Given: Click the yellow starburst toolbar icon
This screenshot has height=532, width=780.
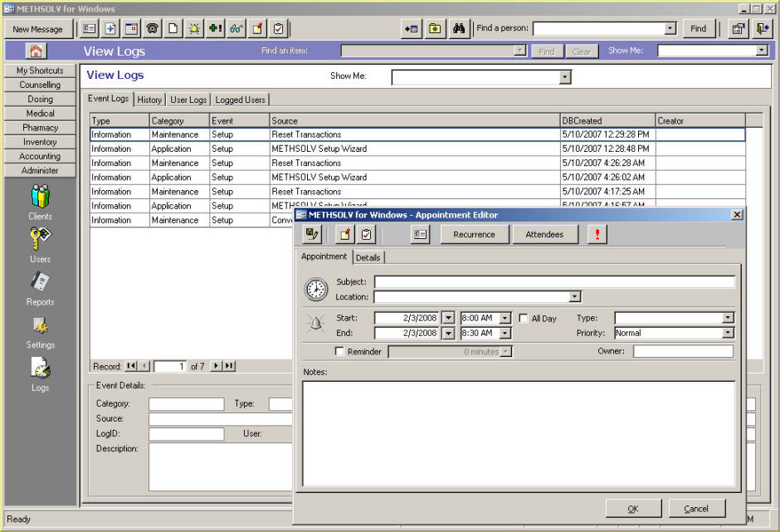Looking at the screenshot, I should click(x=194, y=29).
